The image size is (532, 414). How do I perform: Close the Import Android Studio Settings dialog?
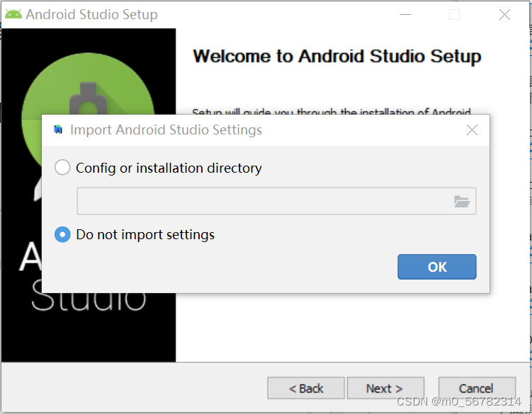[x=472, y=130]
